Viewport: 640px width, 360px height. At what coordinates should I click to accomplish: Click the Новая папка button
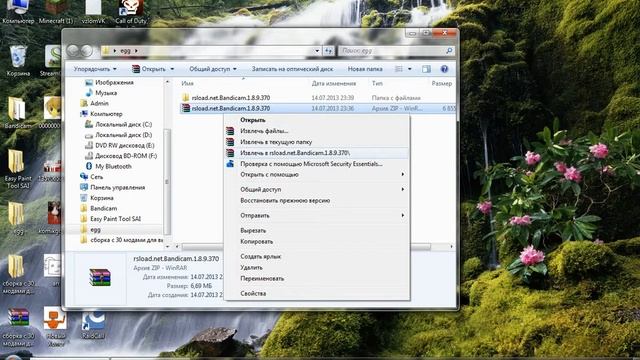tap(365, 69)
